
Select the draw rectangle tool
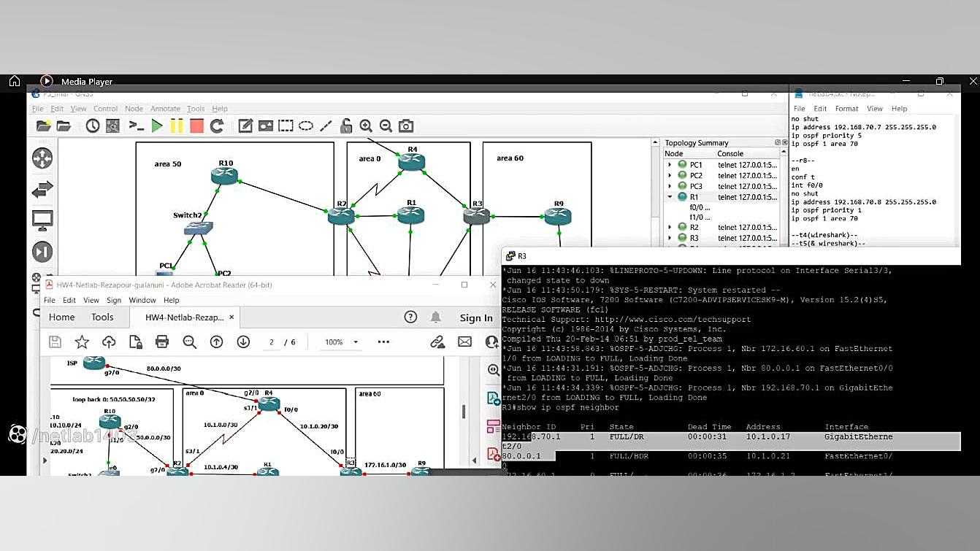pos(286,126)
